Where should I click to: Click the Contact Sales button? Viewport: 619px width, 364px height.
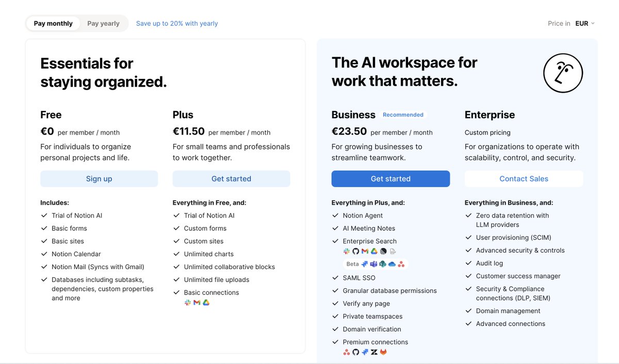click(x=524, y=179)
